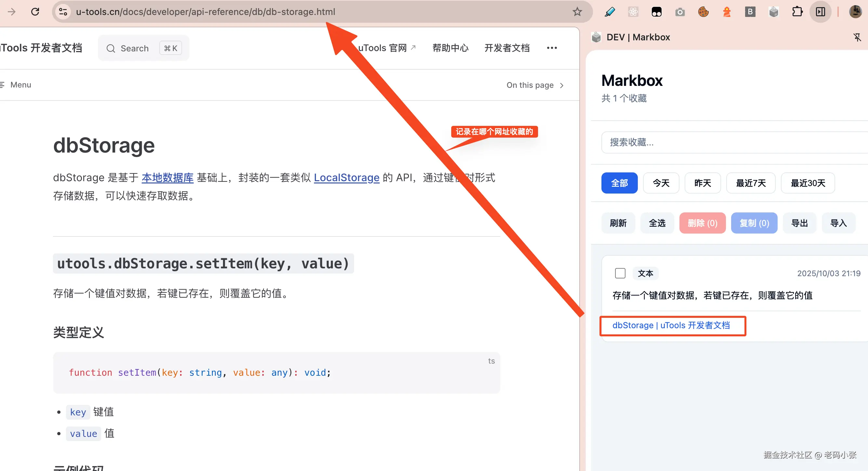This screenshot has height=471, width=868.
Task: Click the 导出 export button
Action: pyautogui.click(x=799, y=223)
